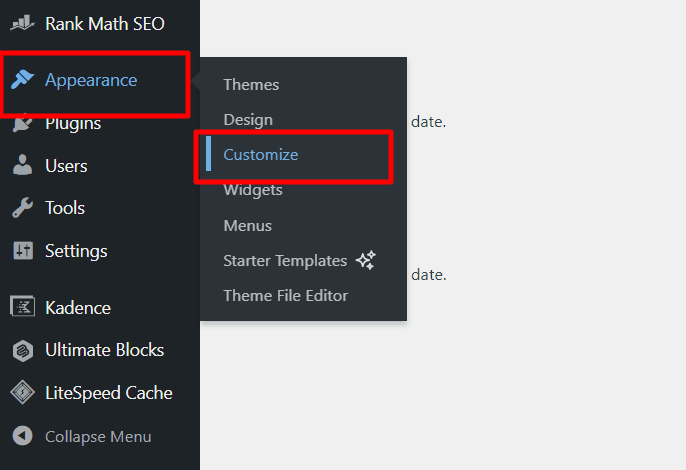The height and width of the screenshot is (470, 686).
Task: Click the Users person icon
Action: pos(22,166)
